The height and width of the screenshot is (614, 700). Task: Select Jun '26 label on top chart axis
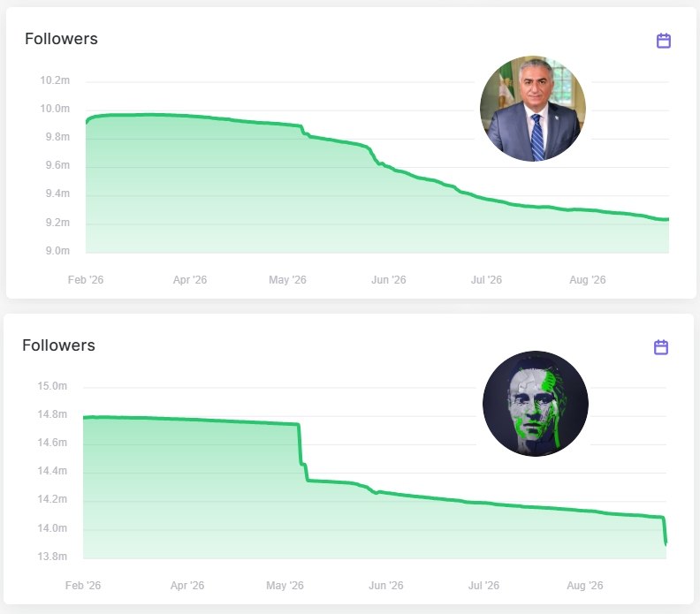(388, 280)
